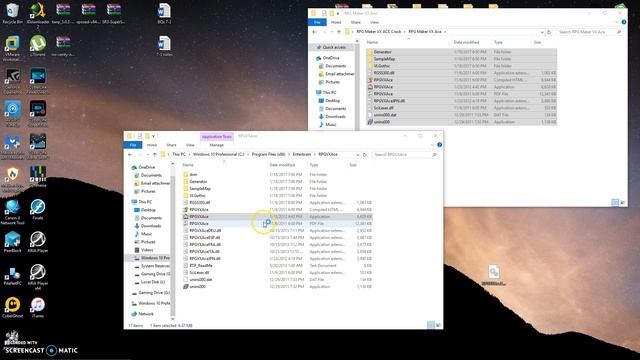Switch RPGVXAce window to large icons view
The height and width of the screenshot is (360, 640).
click(438, 325)
